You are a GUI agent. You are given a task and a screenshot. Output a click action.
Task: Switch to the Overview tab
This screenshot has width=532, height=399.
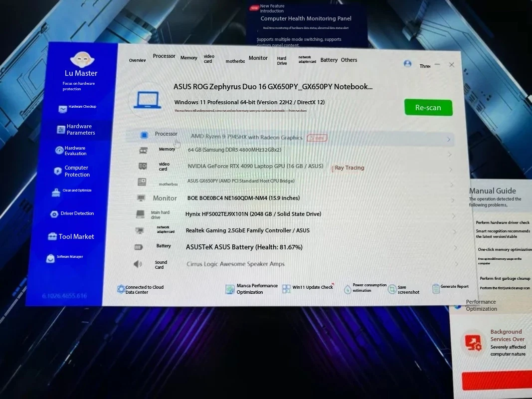coord(138,60)
